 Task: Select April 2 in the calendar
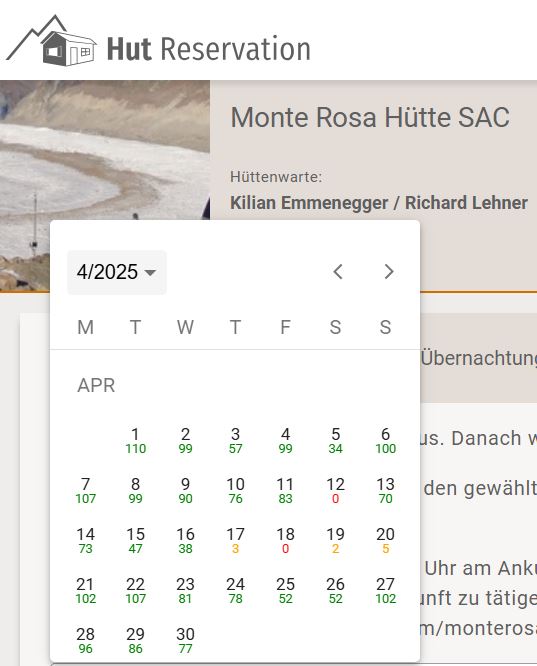185,441
